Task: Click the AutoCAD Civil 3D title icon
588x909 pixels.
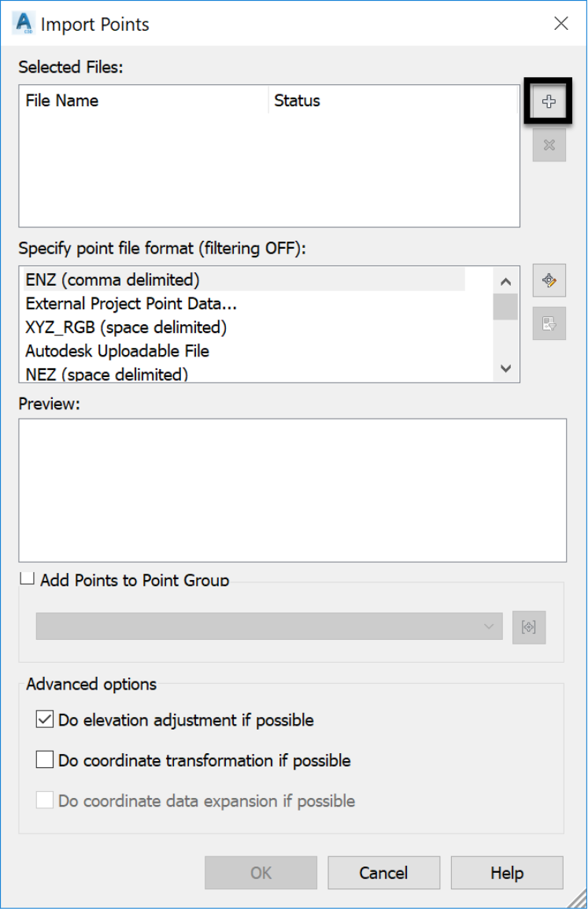Action: 24,23
